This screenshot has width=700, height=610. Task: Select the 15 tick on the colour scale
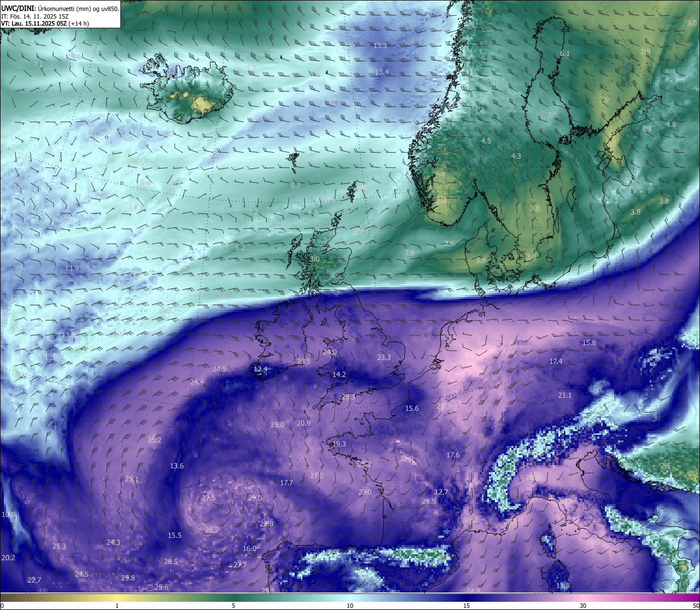[x=466, y=606]
